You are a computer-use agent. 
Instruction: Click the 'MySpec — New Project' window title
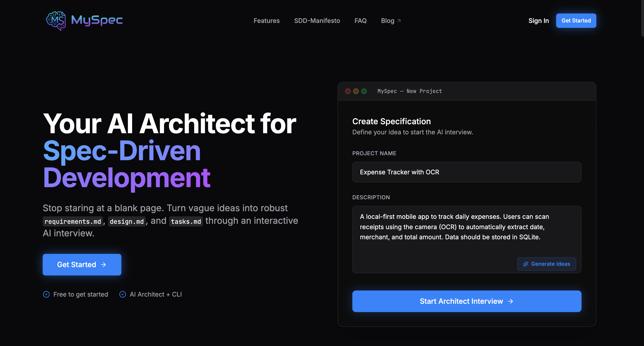409,91
